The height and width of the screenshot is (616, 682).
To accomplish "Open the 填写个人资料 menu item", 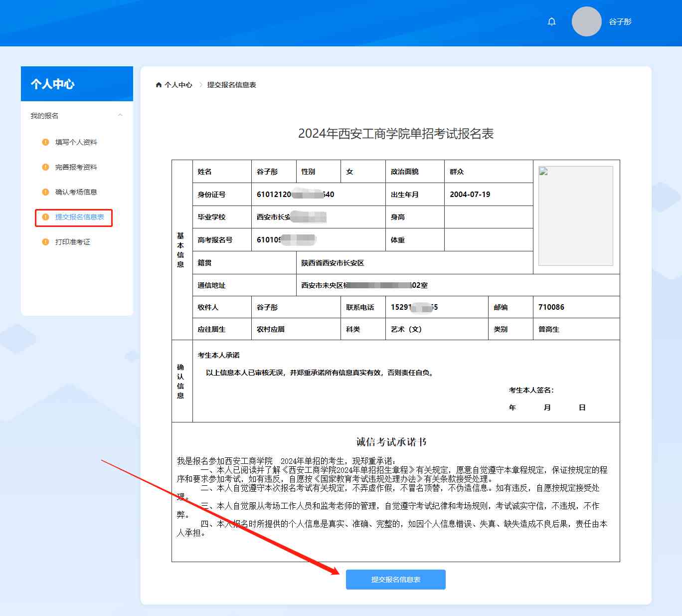I will coord(77,142).
